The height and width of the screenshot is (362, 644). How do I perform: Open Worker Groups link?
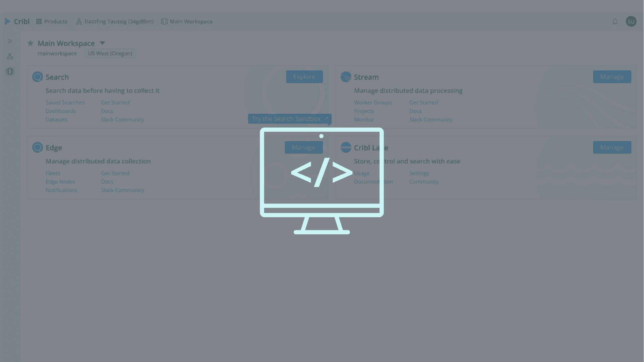(x=373, y=103)
